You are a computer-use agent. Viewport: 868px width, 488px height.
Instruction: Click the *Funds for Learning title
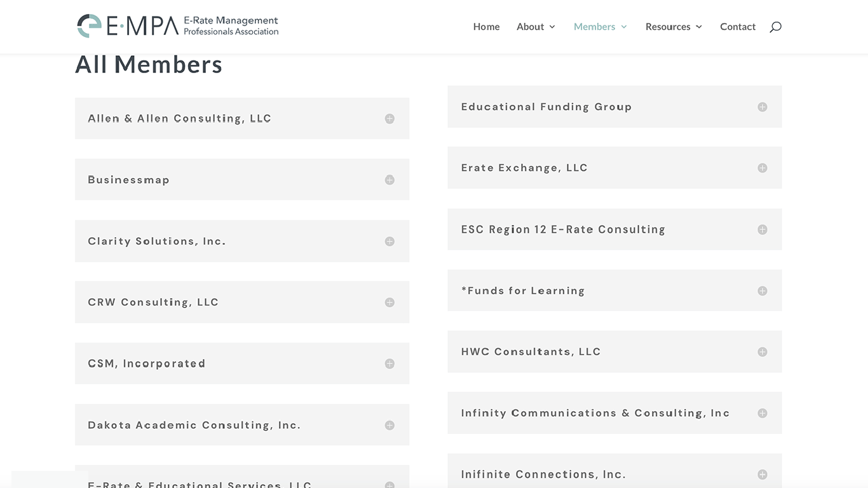click(x=523, y=290)
